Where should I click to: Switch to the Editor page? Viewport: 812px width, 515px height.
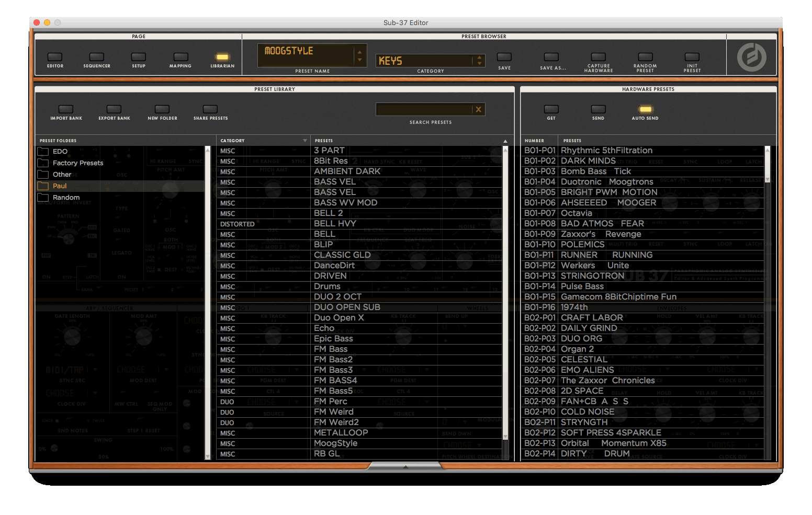55,57
